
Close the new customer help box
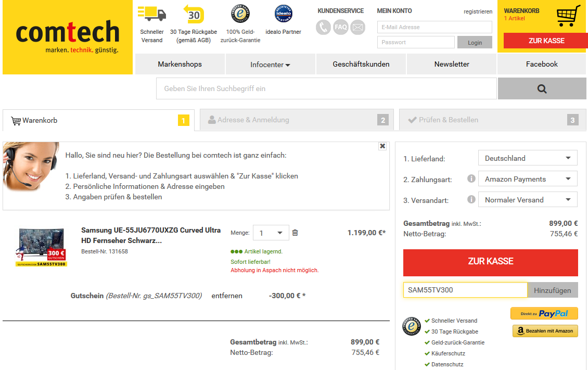point(382,146)
